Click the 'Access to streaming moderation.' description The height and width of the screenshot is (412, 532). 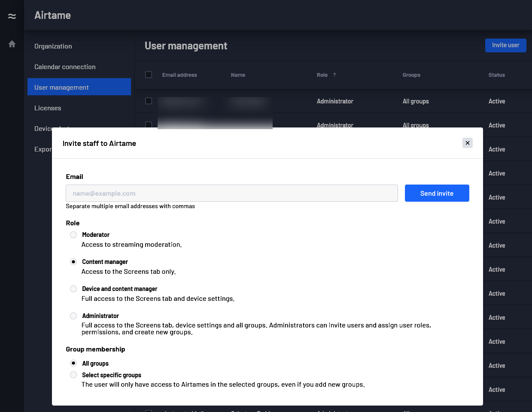click(131, 245)
